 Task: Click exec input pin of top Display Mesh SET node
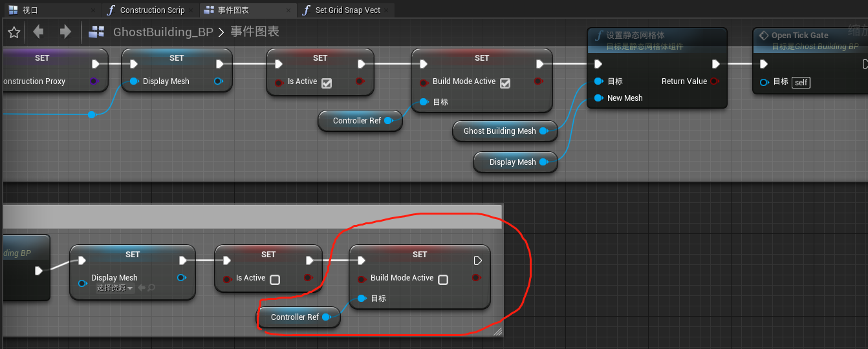tap(134, 64)
